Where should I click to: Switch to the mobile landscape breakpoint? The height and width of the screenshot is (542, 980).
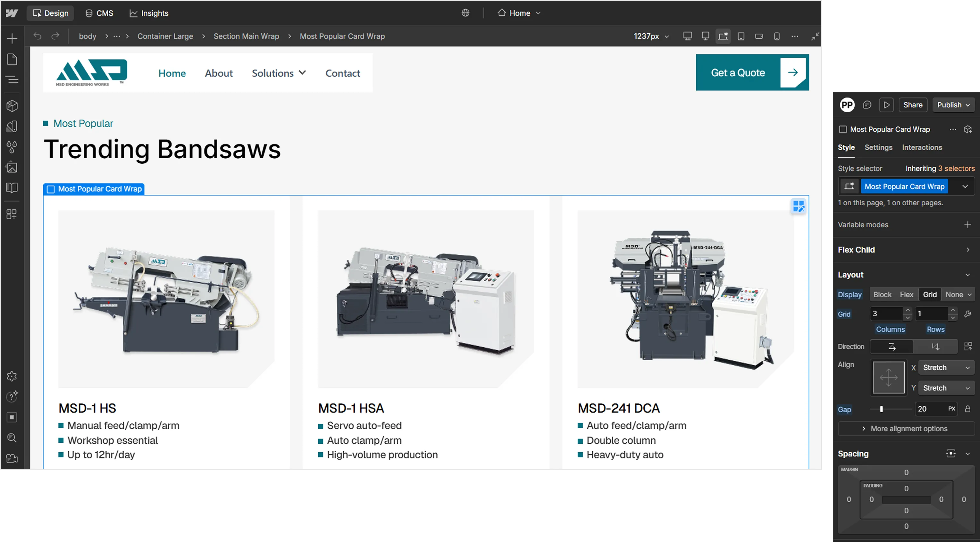coord(759,36)
